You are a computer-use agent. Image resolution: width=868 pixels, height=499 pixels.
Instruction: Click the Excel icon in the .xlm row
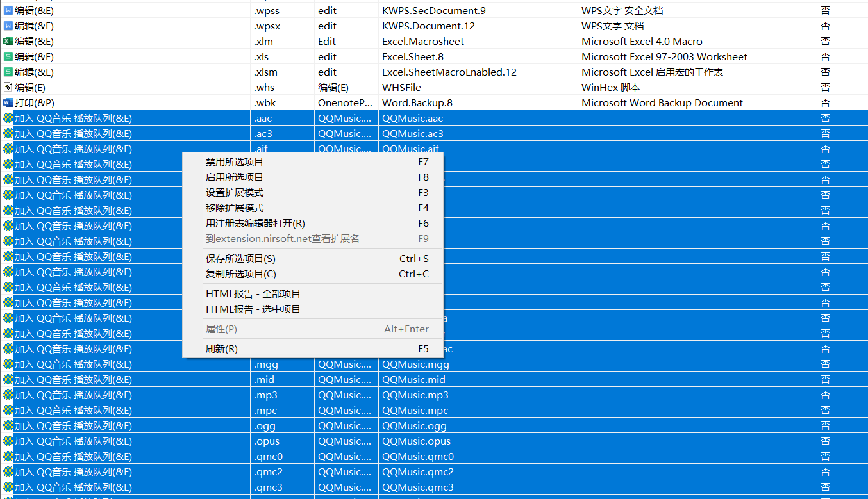coord(8,41)
